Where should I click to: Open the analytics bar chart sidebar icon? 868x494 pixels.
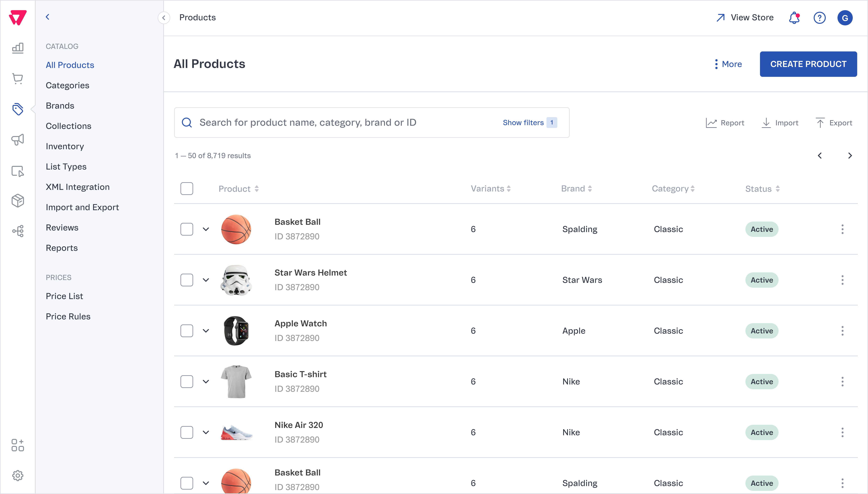tap(18, 48)
